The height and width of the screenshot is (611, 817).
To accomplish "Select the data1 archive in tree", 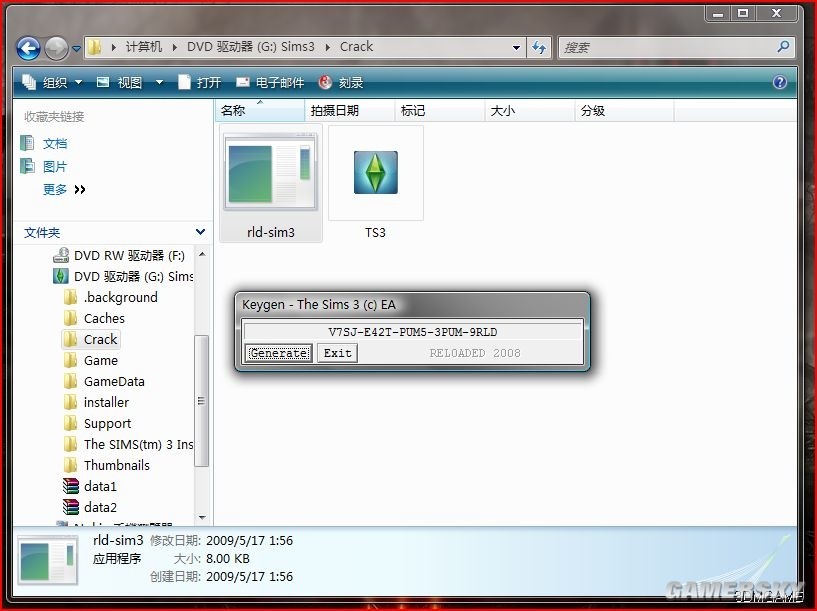I will coord(90,486).
